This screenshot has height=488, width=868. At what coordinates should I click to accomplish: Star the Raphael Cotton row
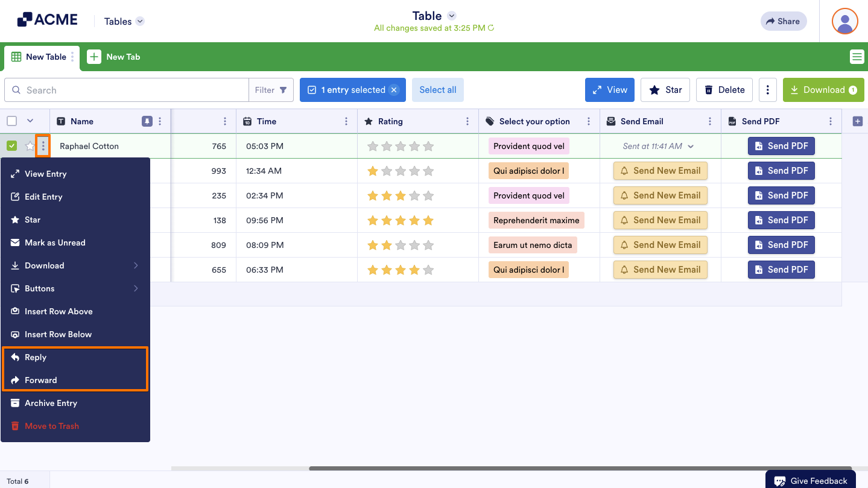click(30, 146)
